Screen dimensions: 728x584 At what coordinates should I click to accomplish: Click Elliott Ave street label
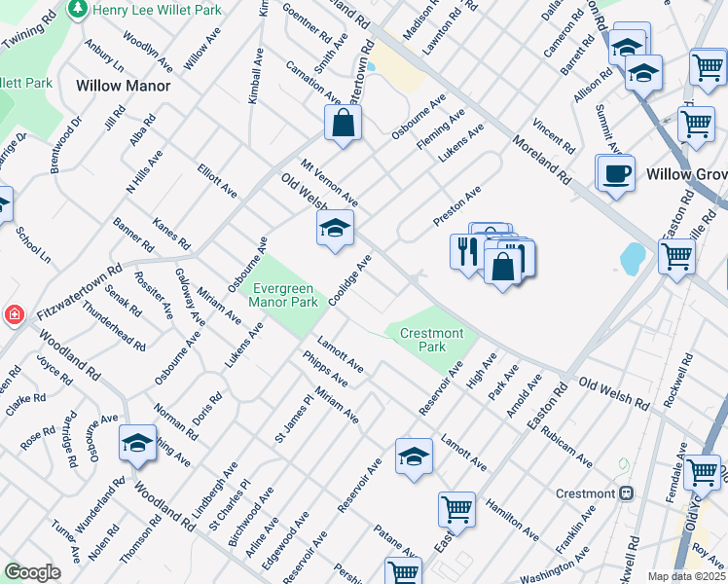click(x=217, y=181)
